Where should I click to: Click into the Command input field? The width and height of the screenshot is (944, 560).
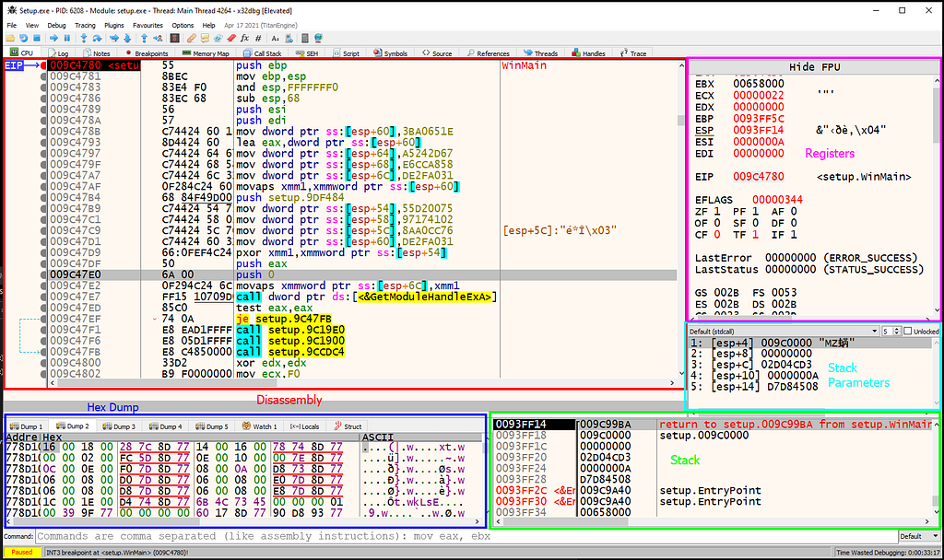coord(466,536)
